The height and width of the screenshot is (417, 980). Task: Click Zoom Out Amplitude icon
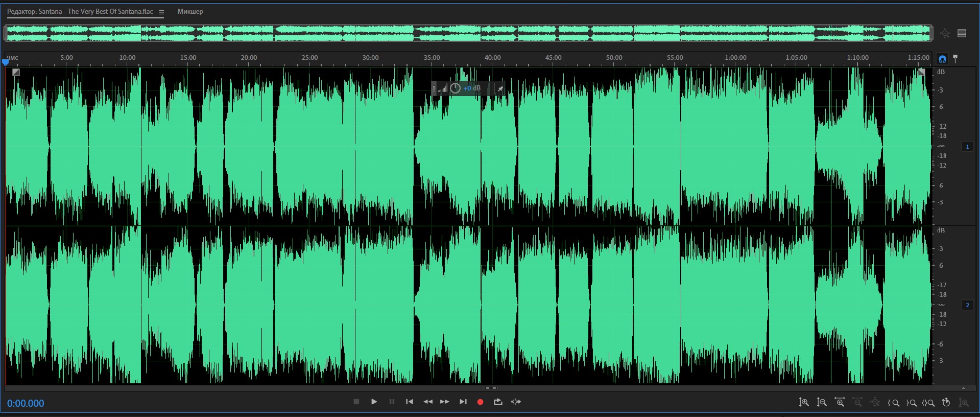coord(822,403)
